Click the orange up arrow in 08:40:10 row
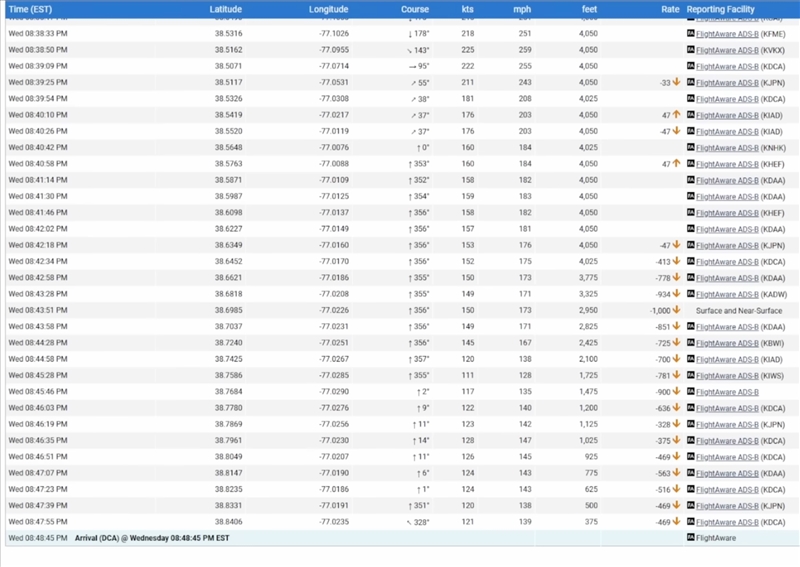The width and height of the screenshot is (800, 567). point(676,115)
